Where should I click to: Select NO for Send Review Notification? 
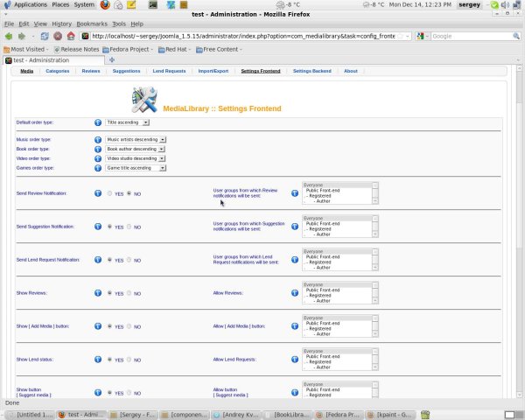click(129, 193)
